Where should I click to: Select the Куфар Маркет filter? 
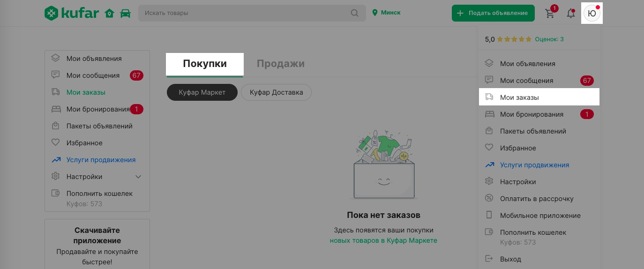click(x=202, y=92)
